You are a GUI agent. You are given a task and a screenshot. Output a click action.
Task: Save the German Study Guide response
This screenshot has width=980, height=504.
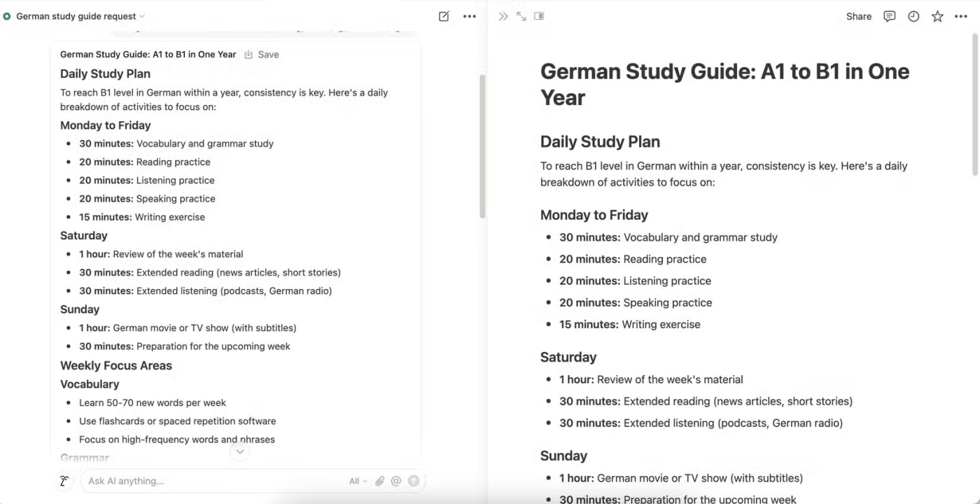pyautogui.click(x=262, y=55)
